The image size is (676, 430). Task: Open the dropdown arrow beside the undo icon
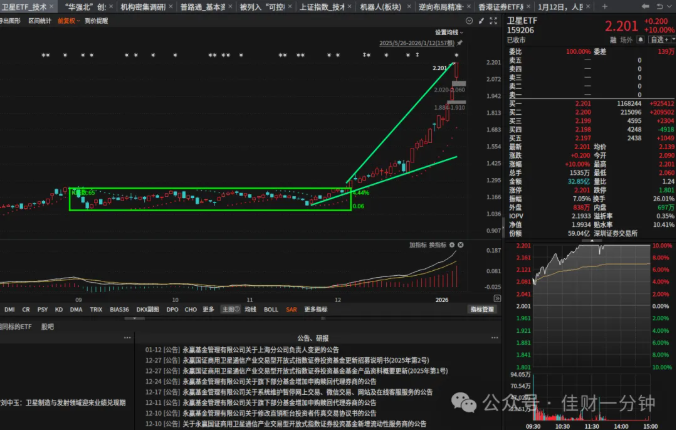[671, 6]
